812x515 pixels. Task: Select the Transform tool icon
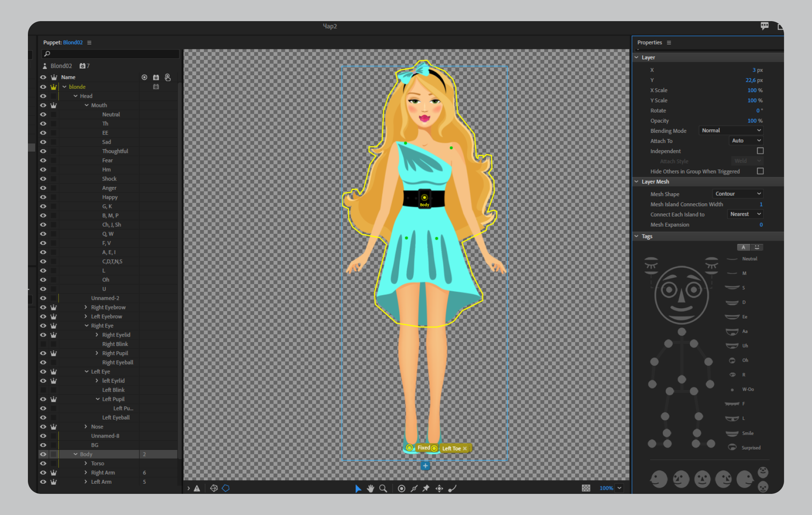[x=439, y=488]
